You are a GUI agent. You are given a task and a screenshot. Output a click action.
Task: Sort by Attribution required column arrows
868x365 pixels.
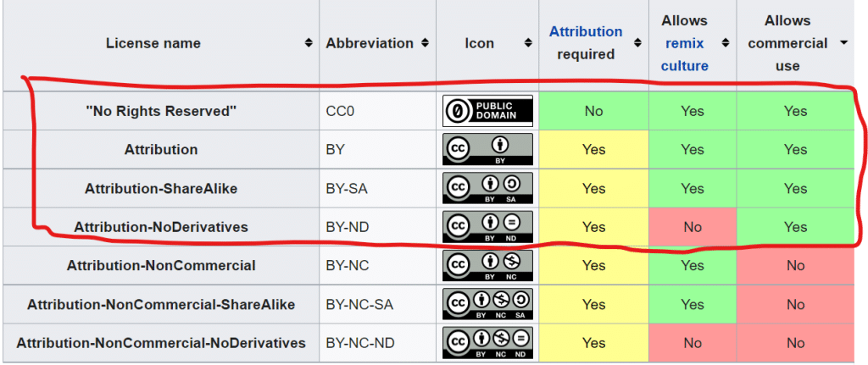[638, 43]
